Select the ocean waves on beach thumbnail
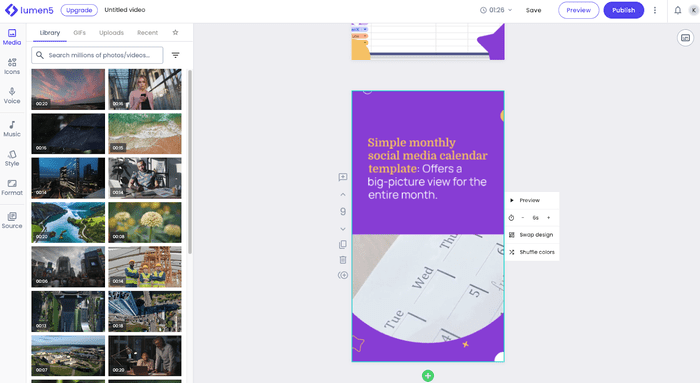Screen dimensions: 700x383 coord(145,133)
